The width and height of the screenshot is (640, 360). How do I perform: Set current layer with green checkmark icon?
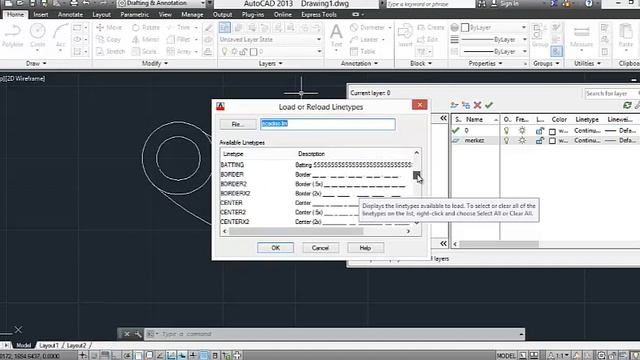click(489, 105)
